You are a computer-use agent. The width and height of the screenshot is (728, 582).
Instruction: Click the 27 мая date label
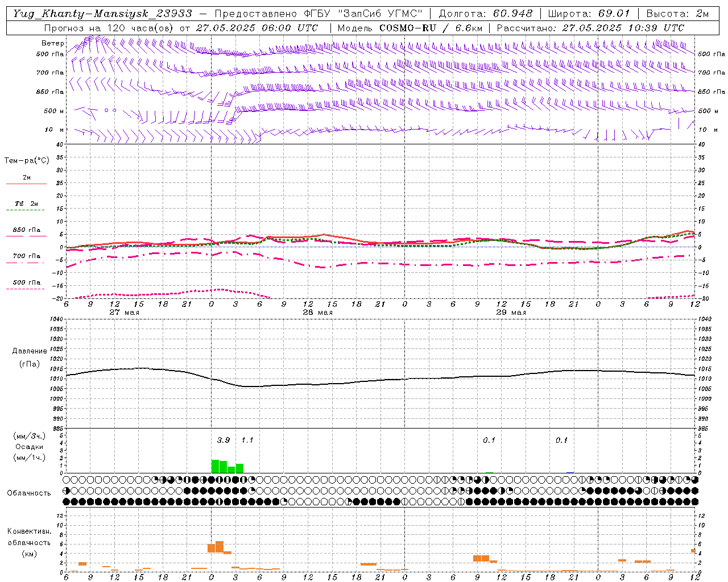[x=124, y=313]
